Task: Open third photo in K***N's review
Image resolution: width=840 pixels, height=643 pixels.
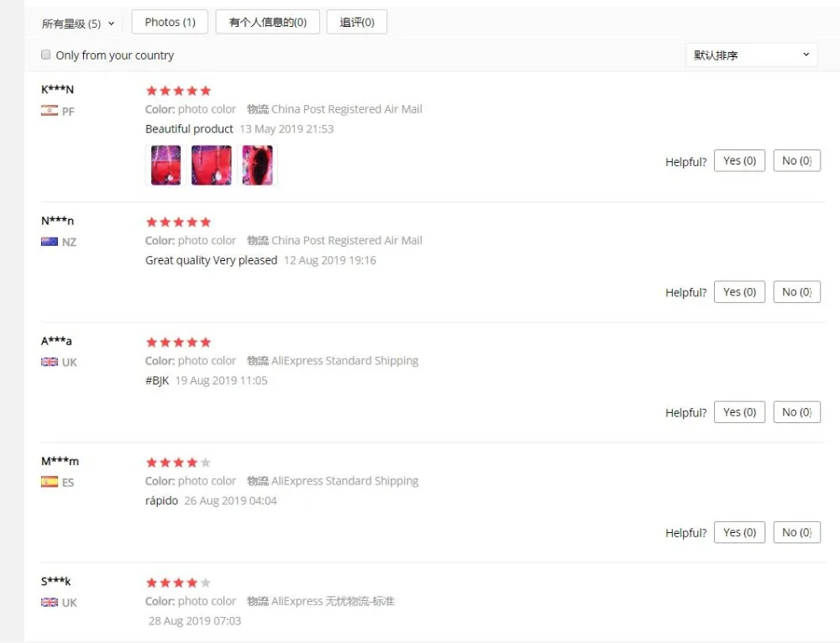Action: click(258, 165)
